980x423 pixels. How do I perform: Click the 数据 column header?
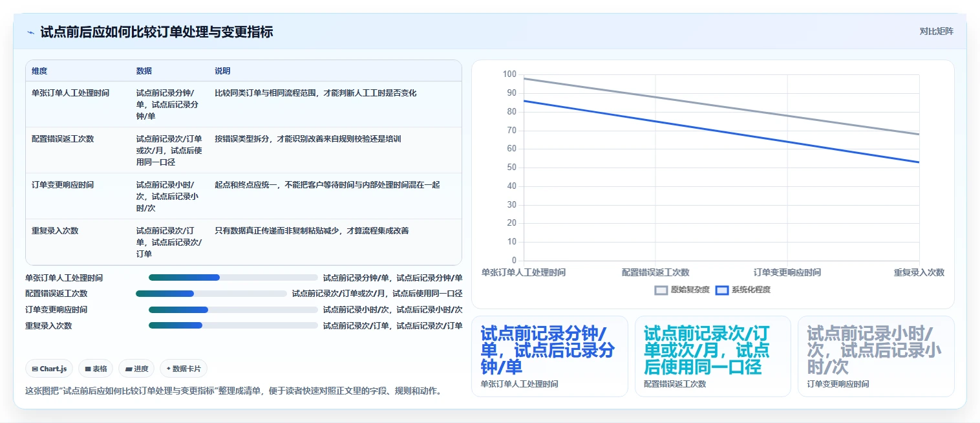point(144,71)
